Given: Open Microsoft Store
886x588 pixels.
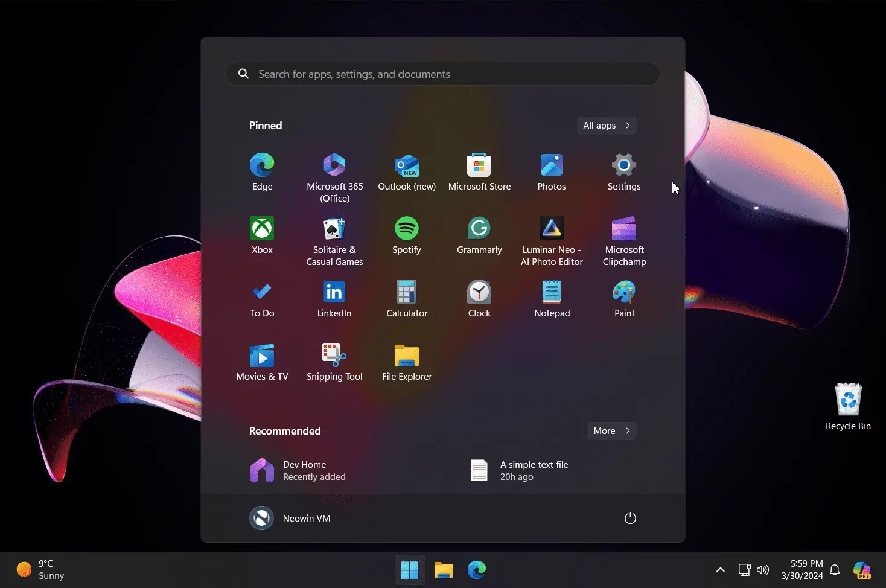Looking at the screenshot, I should (479, 173).
